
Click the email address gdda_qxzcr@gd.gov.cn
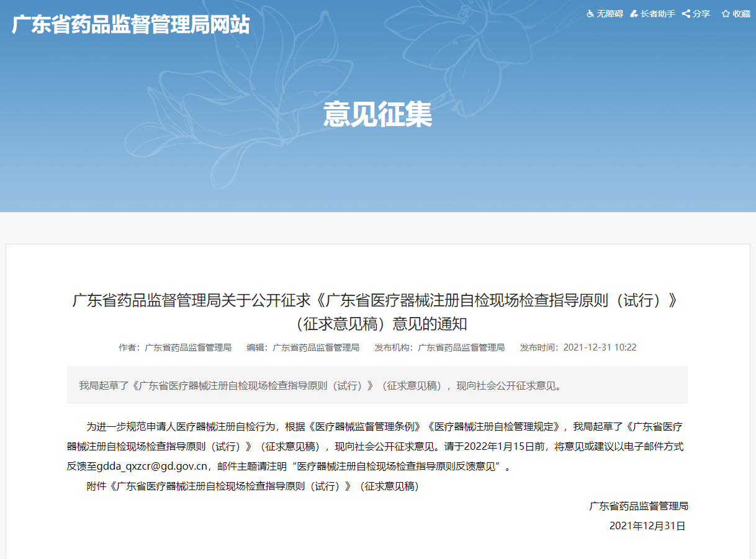click(151, 466)
